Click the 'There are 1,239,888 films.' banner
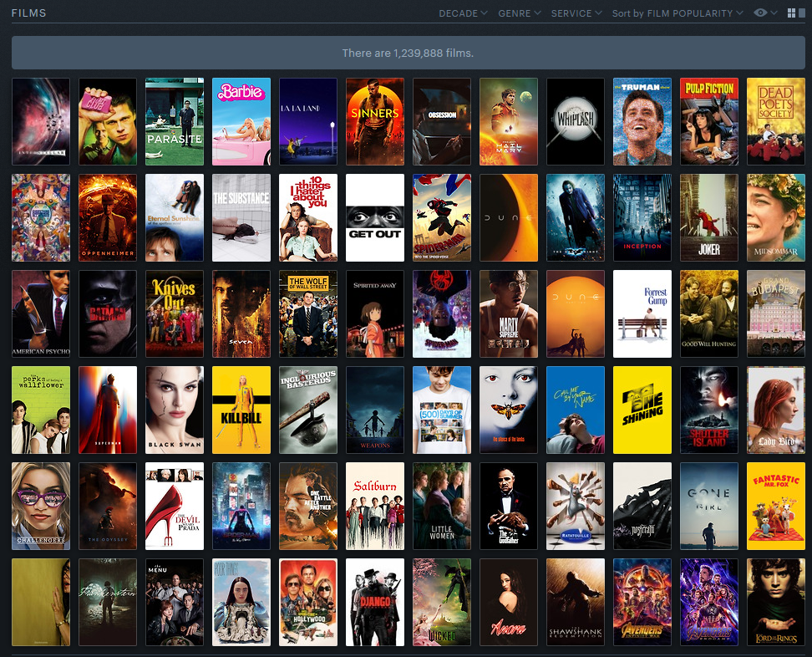Screen dimensions: 812x657 click(408, 53)
